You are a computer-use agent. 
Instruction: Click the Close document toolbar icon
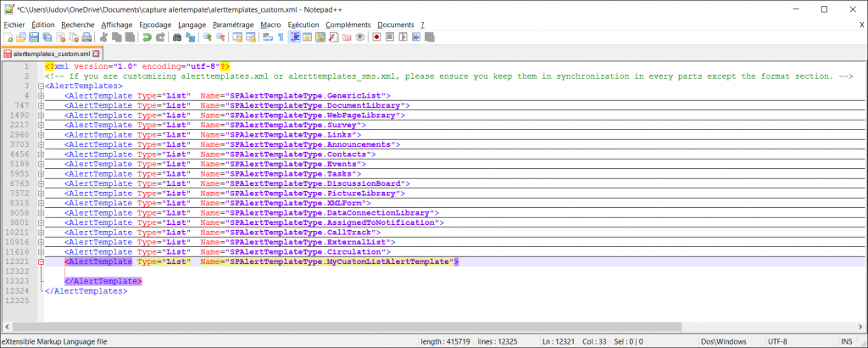coord(60,37)
